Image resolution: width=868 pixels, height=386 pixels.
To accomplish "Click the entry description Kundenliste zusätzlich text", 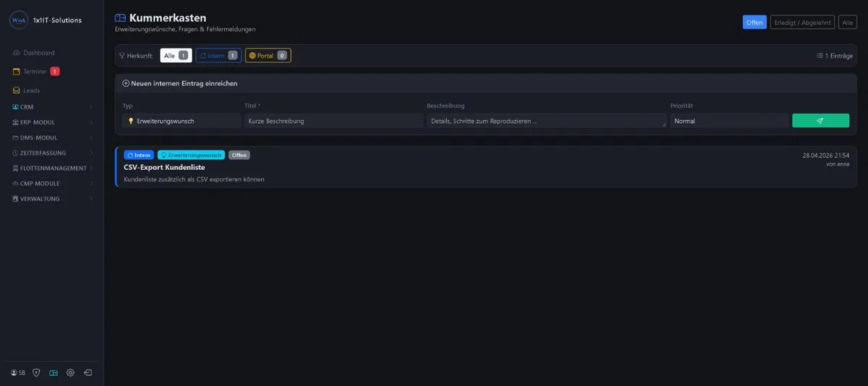I will coord(194,179).
